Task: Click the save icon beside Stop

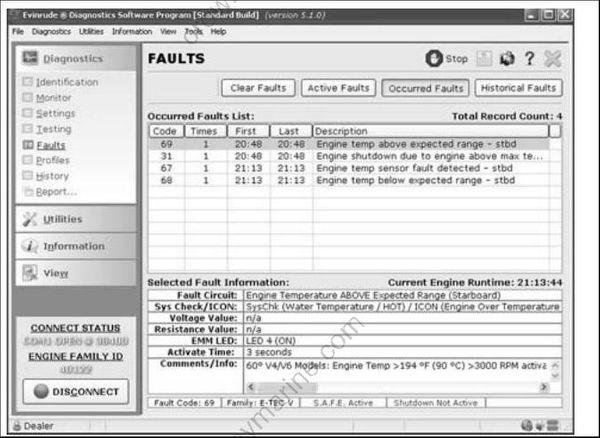Action: 484,59
